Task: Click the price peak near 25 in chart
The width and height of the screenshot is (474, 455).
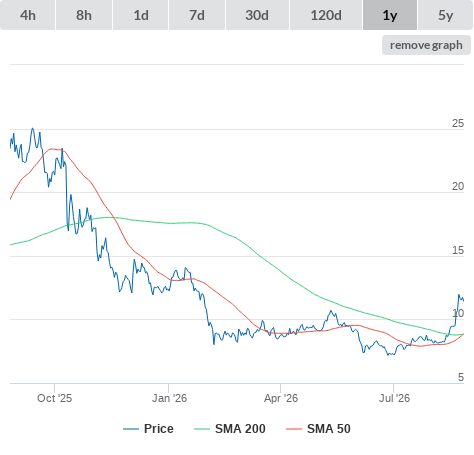Action: pos(32,128)
